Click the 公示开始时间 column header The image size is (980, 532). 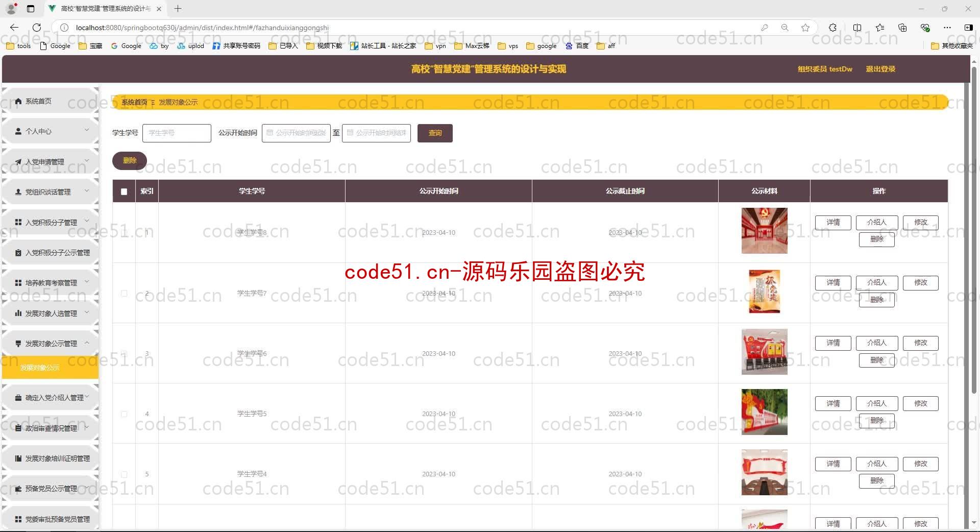[x=438, y=191]
